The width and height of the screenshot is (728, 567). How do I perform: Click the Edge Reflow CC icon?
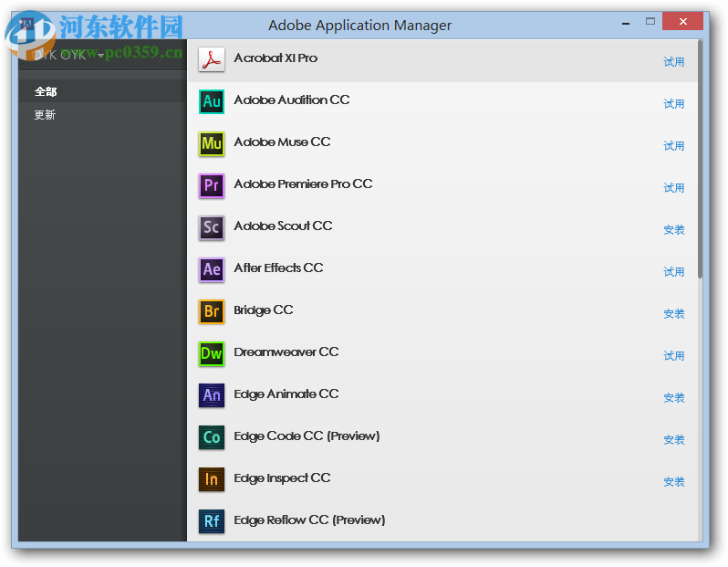pyautogui.click(x=212, y=521)
